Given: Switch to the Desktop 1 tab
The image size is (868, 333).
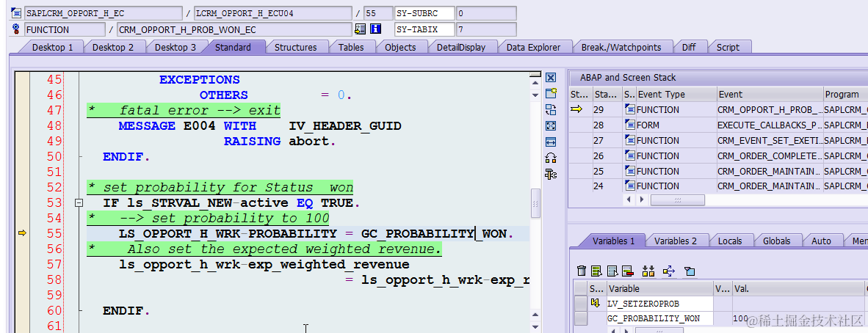Looking at the screenshot, I should tap(52, 47).
